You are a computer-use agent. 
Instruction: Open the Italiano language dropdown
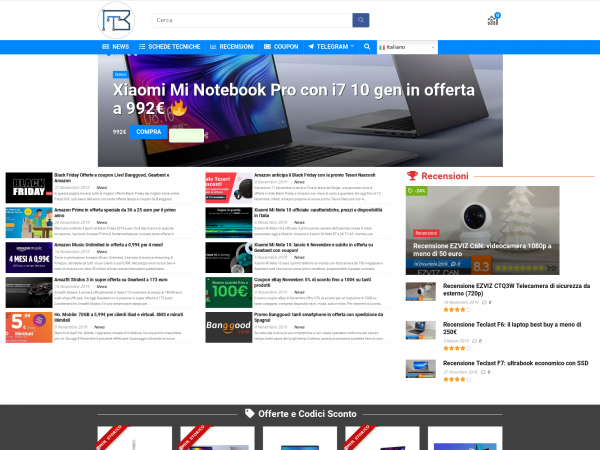[407, 47]
